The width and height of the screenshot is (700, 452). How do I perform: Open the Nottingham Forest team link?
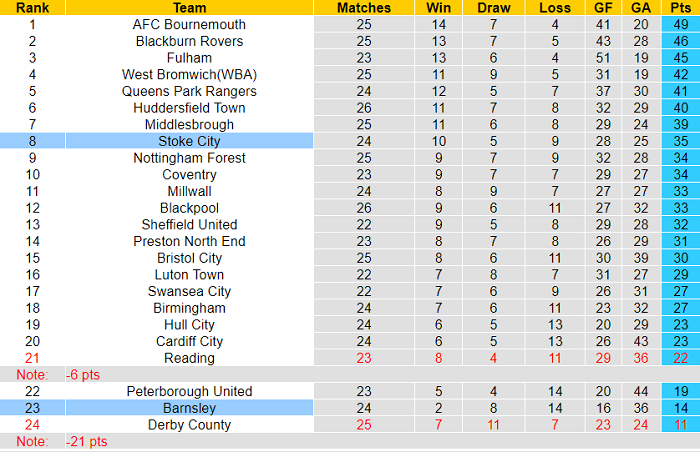[x=189, y=158]
